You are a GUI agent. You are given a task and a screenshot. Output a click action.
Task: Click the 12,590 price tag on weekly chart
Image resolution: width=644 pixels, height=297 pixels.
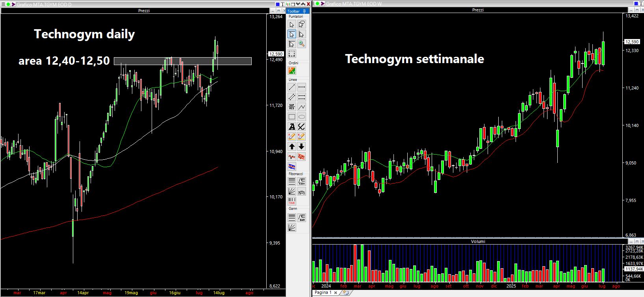click(x=632, y=42)
